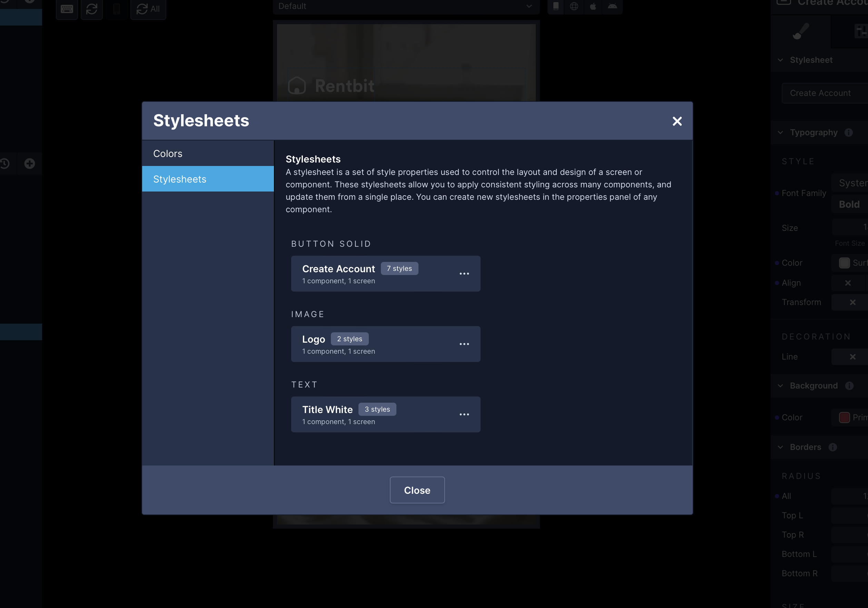The height and width of the screenshot is (608, 868).
Task: Select the Apple platform icon
Action: point(593,6)
